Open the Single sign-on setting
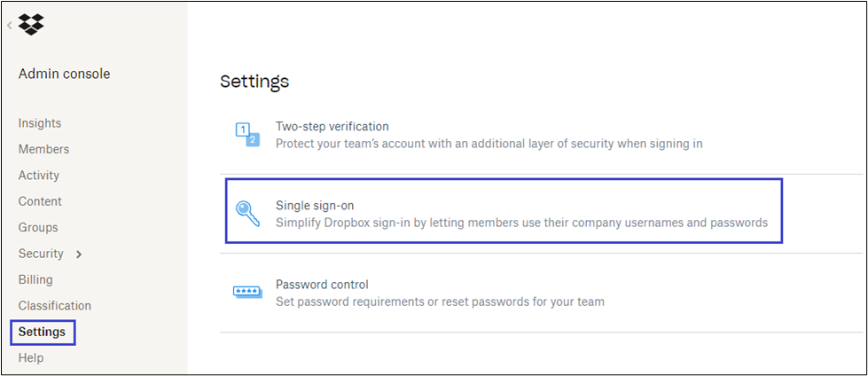 [317, 206]
